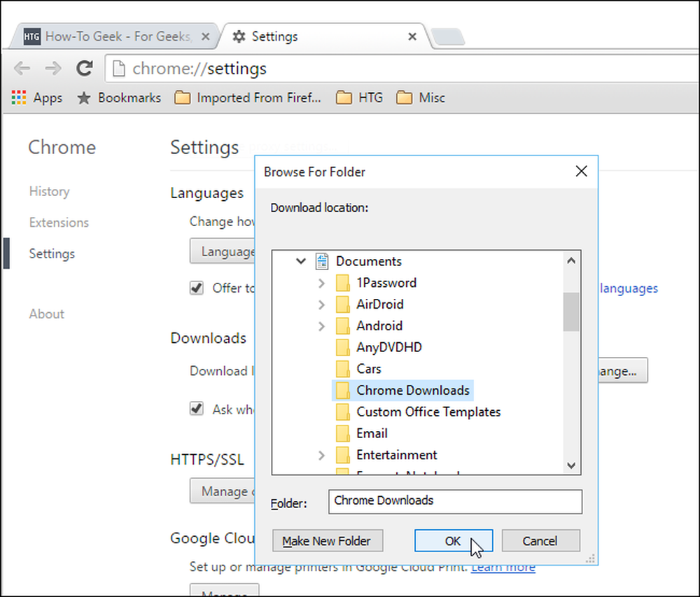Image resolution: width=700 pixels, height=597 pixels.
Task: Open the Apps grid shortcut
Action: tap(37, 97)
